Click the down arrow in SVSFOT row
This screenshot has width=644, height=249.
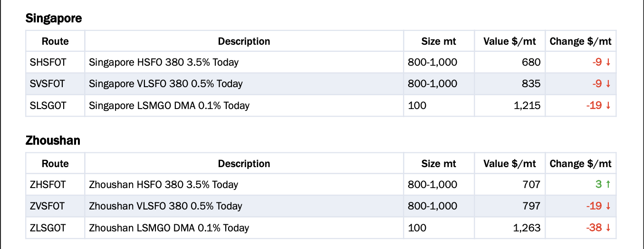[x=608, y=84]
